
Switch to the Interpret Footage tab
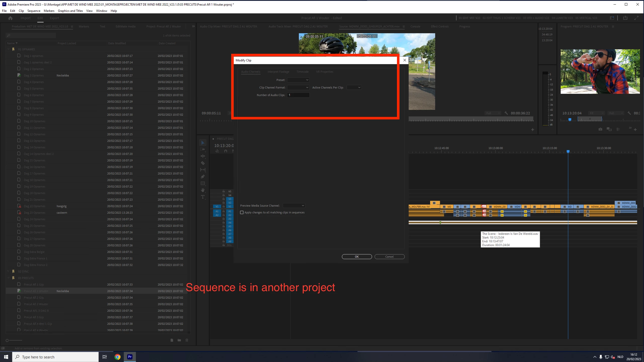click(278, 72)
